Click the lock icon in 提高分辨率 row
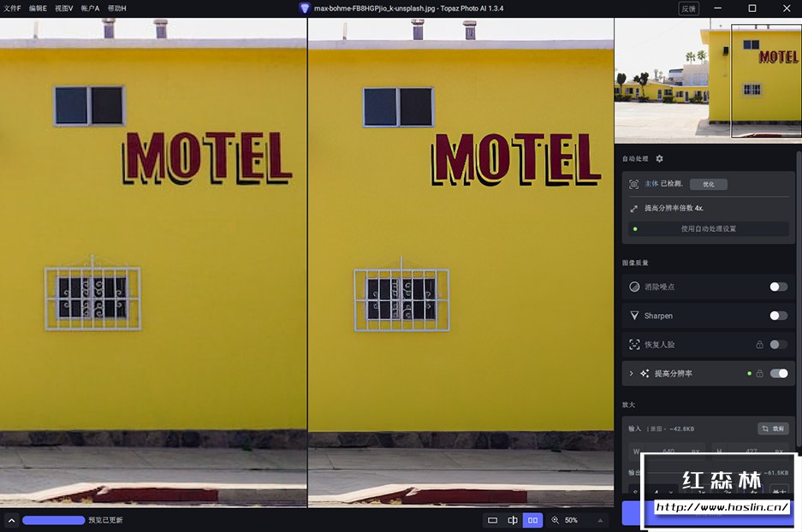Viewport: 802px width, 532px height. click(x=759, y=374)
